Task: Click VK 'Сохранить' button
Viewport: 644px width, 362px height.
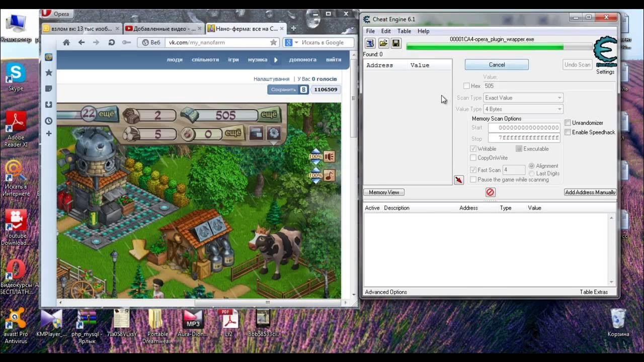Action: pos(288,89)
